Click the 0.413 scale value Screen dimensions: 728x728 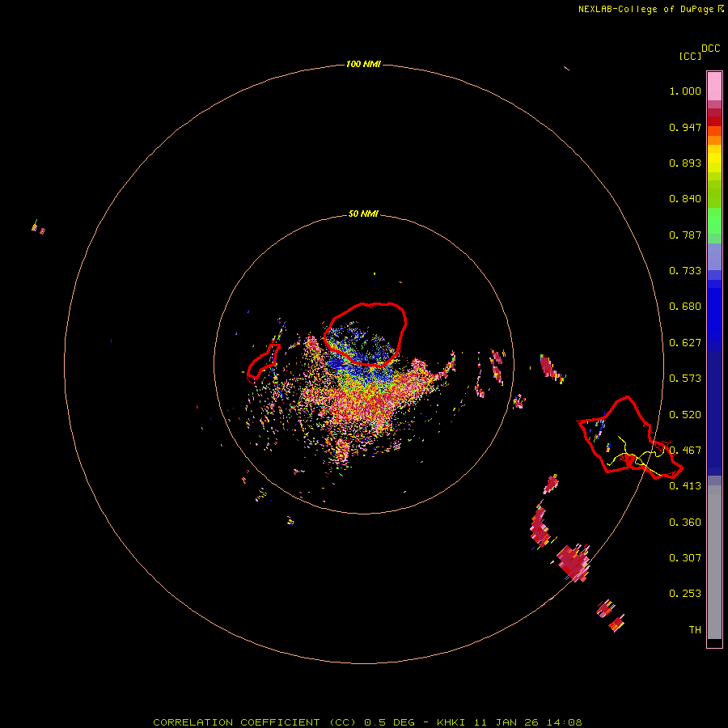685,486
